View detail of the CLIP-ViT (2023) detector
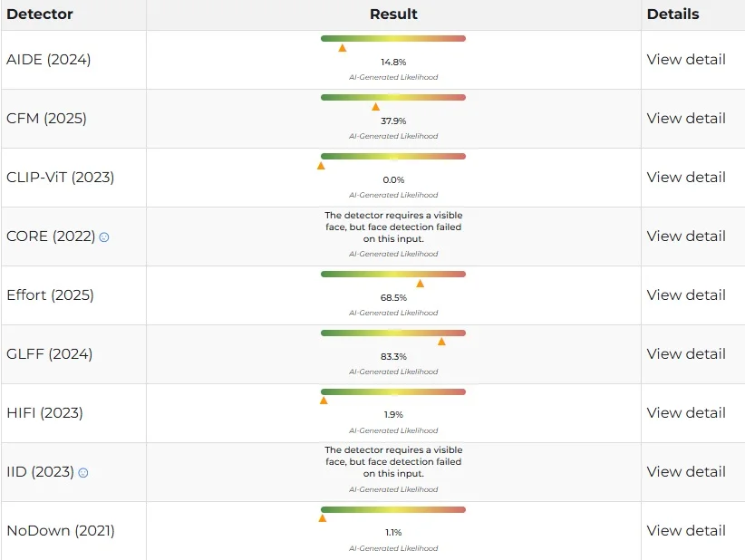 (686, 178)
